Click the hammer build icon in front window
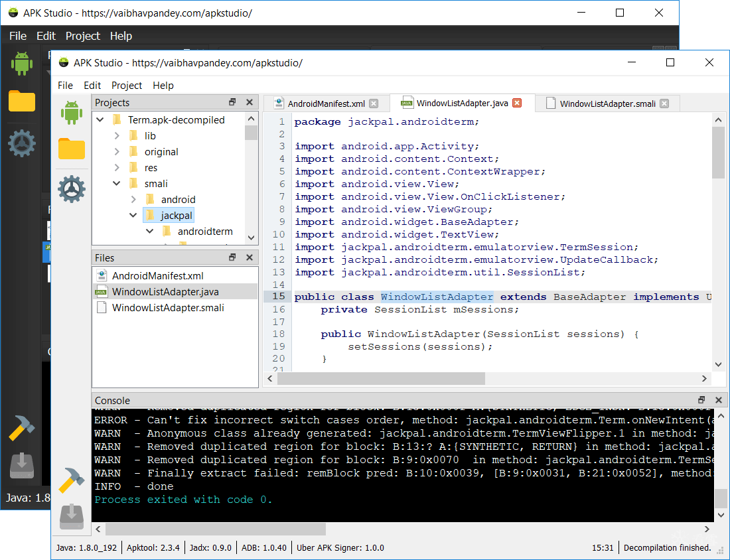This screenshot has height=560, width=730. [x=72, y=480]
